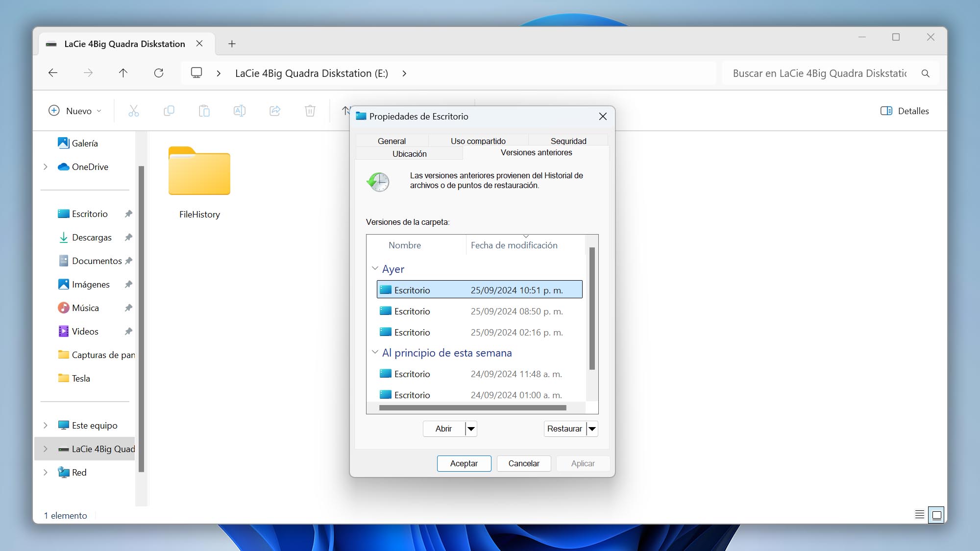Open Videos in quick access

pyautogui.click(x=85, y=332)
